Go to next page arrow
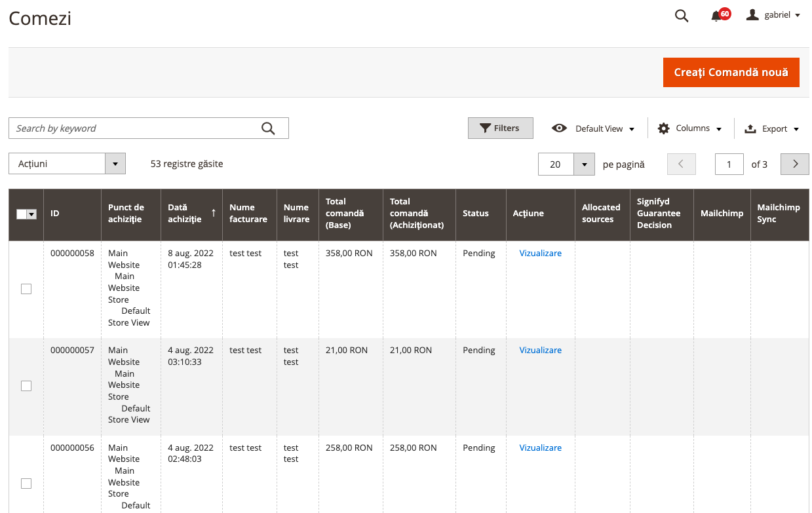The image size is (812, 513). [x=795, y=164]
